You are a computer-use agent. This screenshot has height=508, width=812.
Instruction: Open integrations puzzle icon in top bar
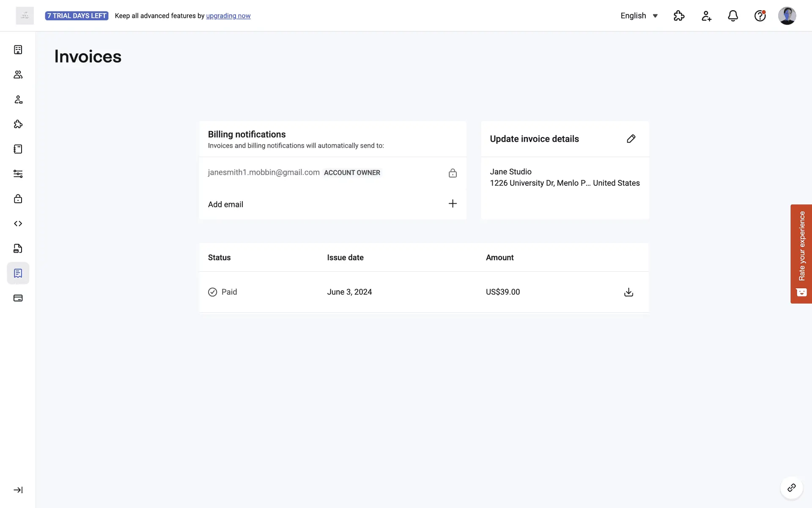point(679,16)
